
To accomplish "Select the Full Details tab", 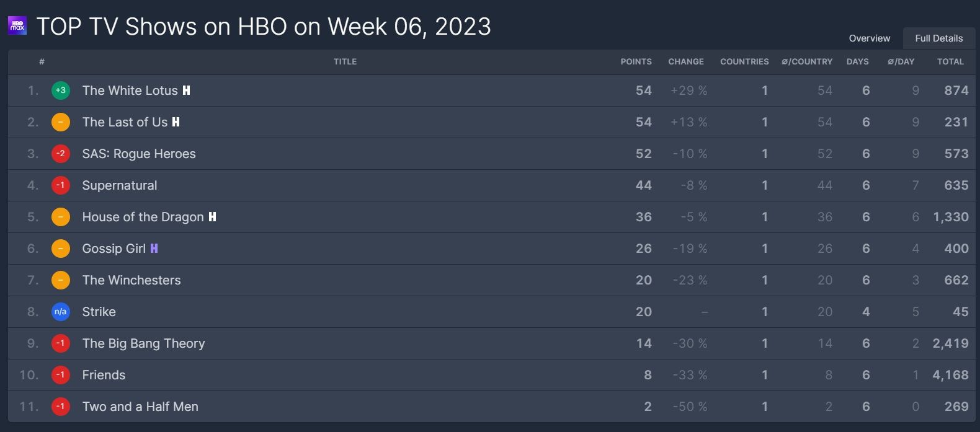I will click(x=938, y=38).
